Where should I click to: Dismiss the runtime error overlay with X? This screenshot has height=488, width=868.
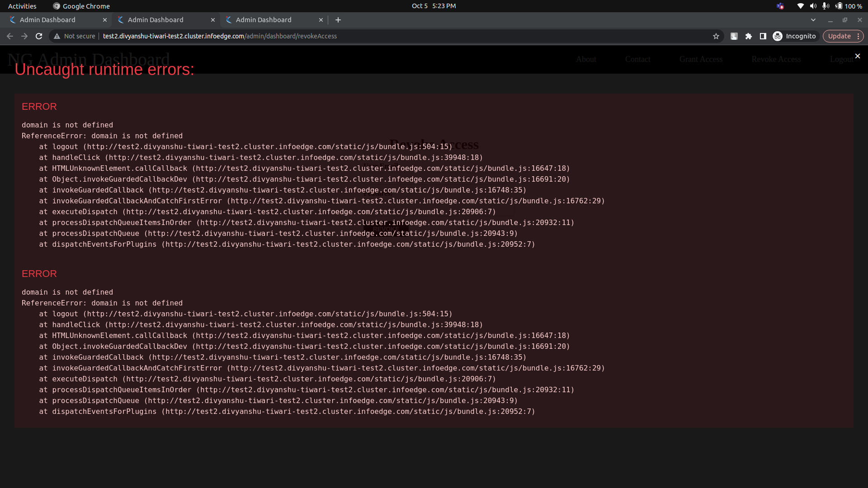[x=857, y=56]
